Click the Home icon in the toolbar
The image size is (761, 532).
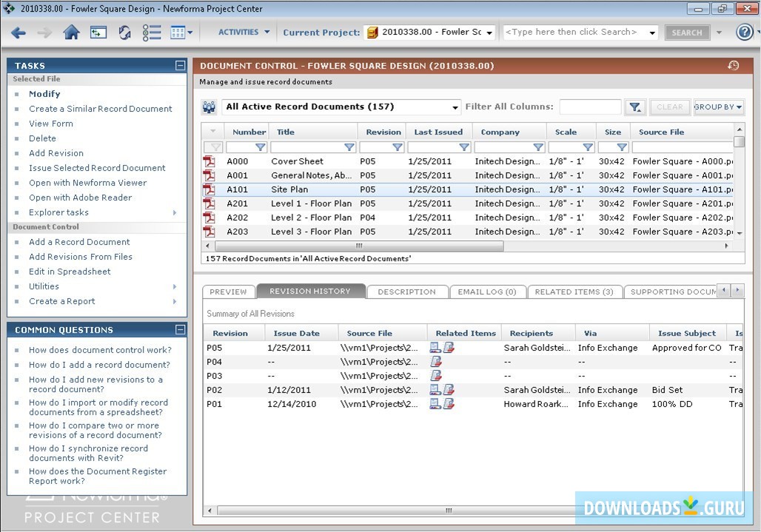[x=71, y=33]
